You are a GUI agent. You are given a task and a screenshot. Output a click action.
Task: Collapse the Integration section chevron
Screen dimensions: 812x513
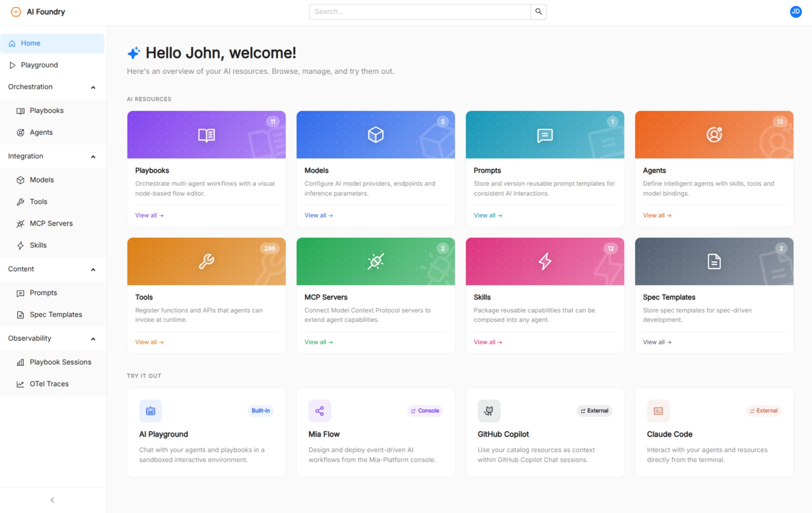pos(93,157)
